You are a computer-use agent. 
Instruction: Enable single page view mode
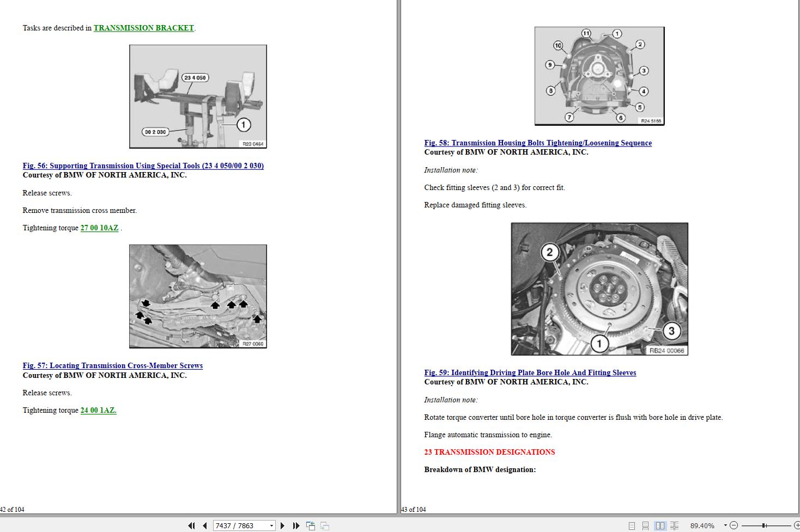pyautogui.click(x=632, y=525)
